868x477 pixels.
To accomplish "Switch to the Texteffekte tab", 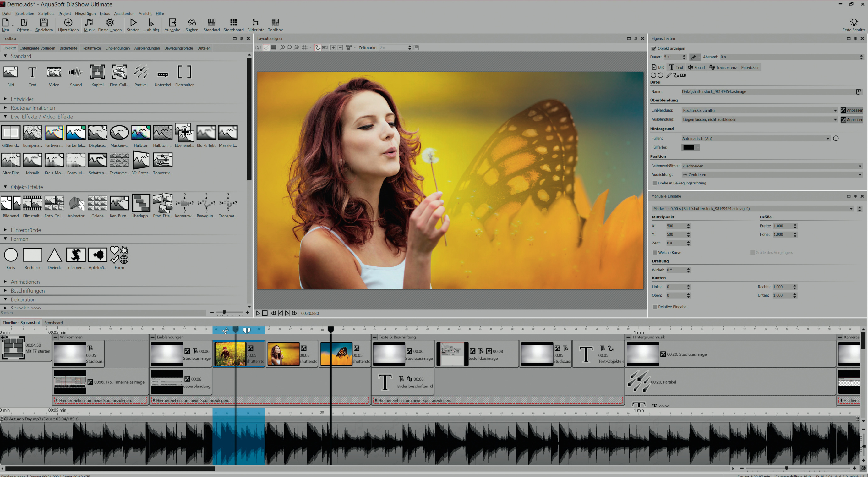I will (x=91, y=48).
